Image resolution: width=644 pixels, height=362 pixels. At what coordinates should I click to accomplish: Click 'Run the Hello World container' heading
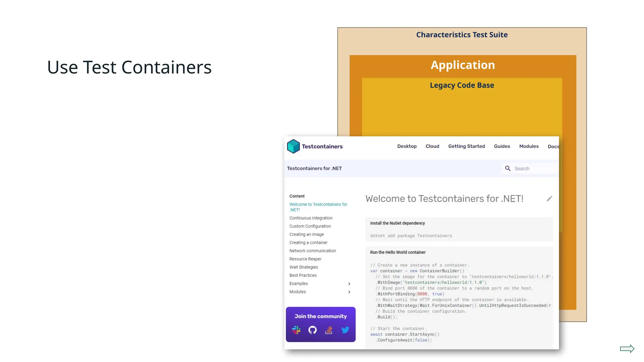pos(397,252)
